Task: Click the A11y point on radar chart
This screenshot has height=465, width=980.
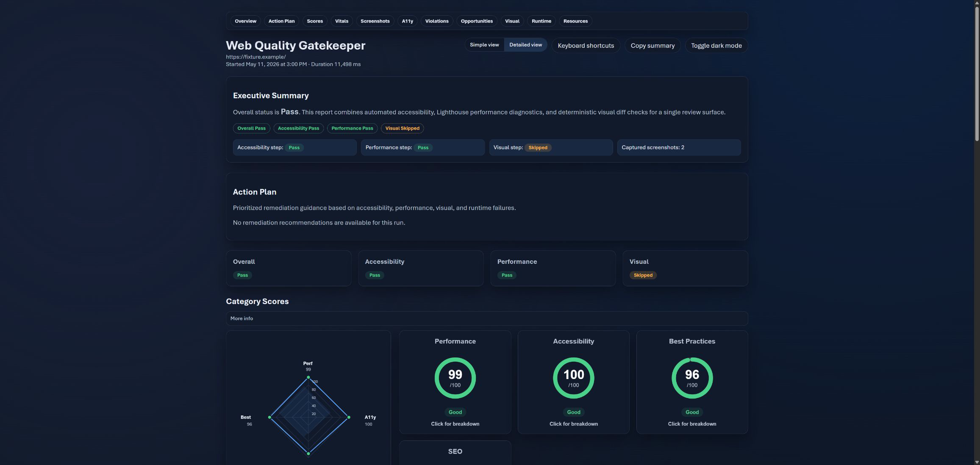Action: coord(349,417)
